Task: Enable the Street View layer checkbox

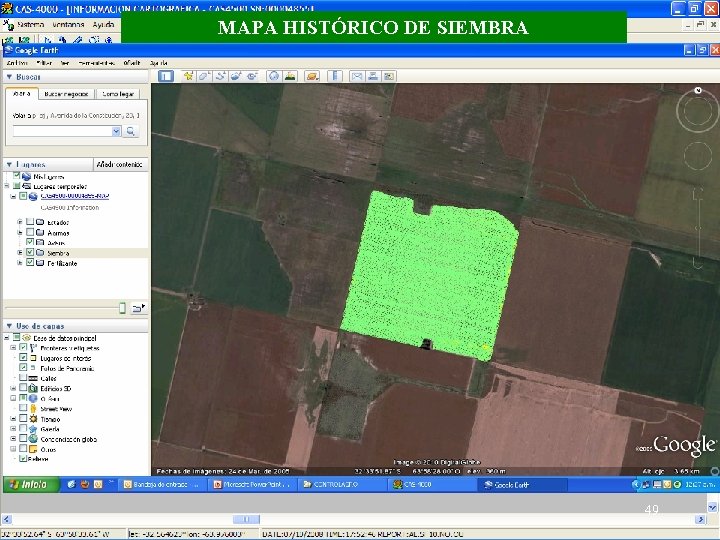Action: [x=23, y=408]
